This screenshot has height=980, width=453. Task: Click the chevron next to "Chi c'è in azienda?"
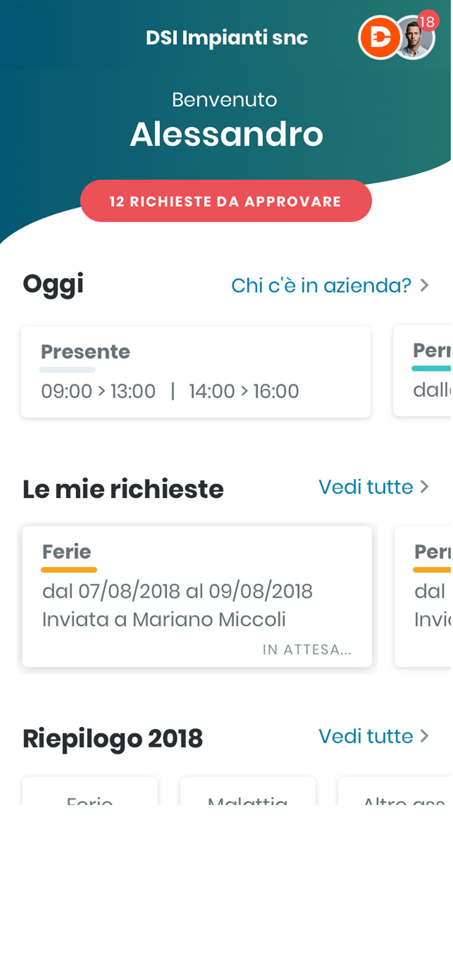(425, 285)
